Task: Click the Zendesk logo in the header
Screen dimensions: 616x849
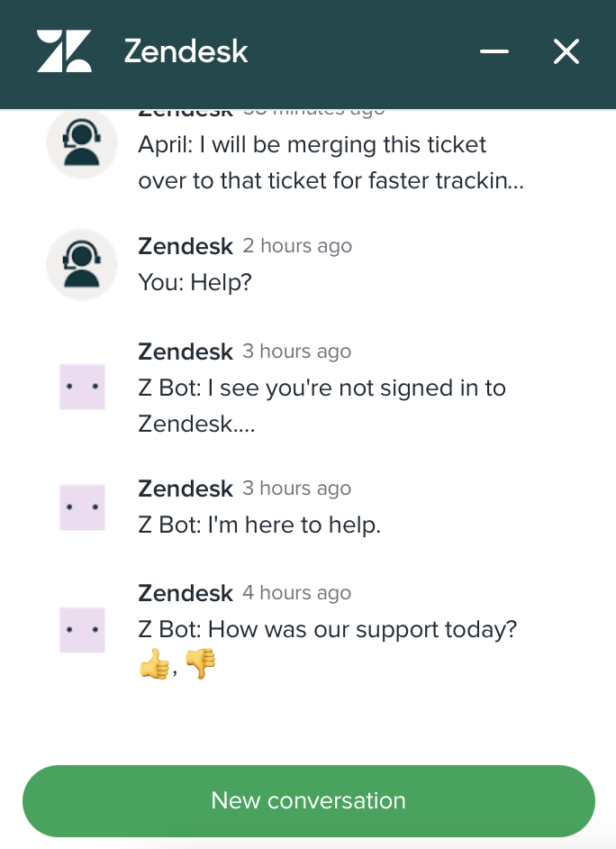Action: point(64,51)
